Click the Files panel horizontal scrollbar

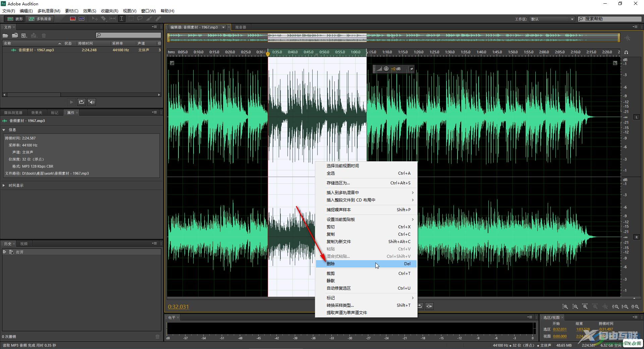pyautogui.click(x=82, y=95)
